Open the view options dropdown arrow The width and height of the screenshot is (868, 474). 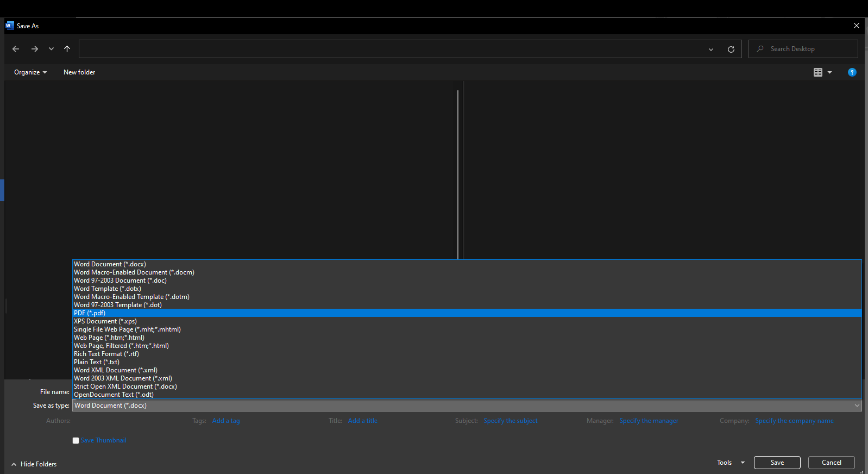click(830, 72)
